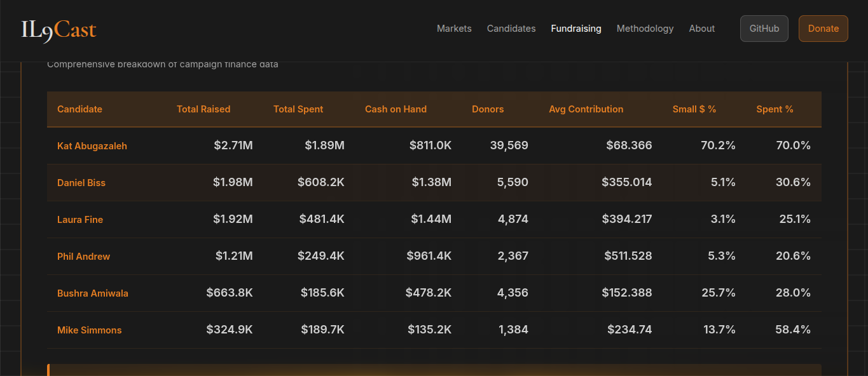
Task: Navigate to the About page
Action: tap(702, 29)
